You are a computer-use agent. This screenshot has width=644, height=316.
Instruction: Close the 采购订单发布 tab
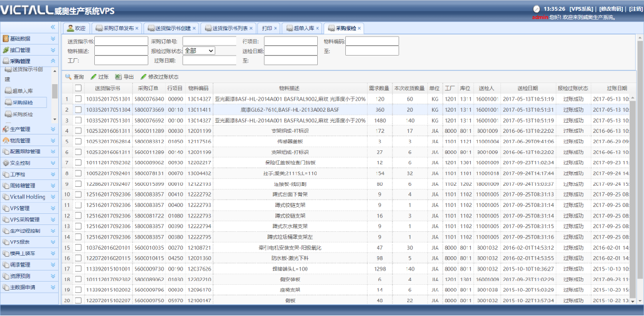137,28
